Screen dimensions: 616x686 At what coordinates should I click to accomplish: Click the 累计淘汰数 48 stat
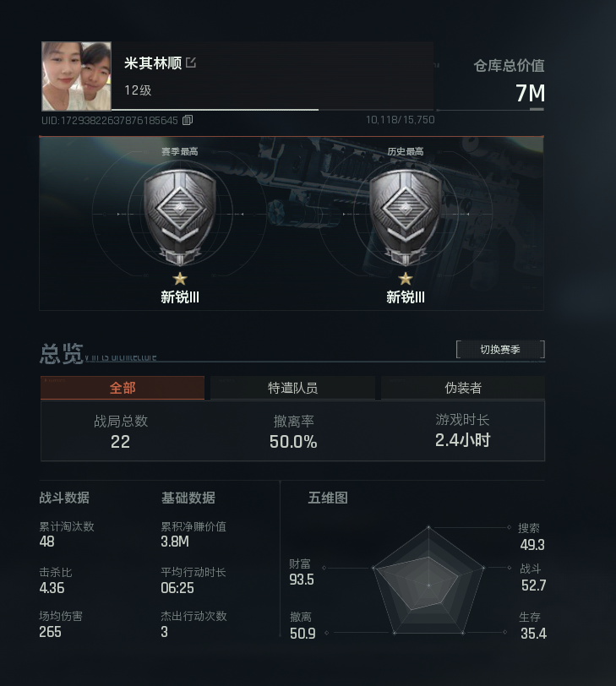point(67,534)
